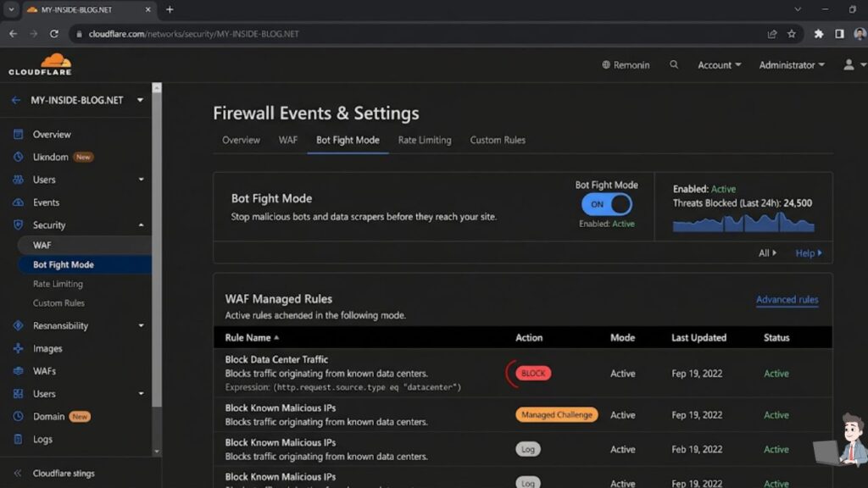Select the Bot Fight Mode tab

pyautogui.click(x=348, y=140)
